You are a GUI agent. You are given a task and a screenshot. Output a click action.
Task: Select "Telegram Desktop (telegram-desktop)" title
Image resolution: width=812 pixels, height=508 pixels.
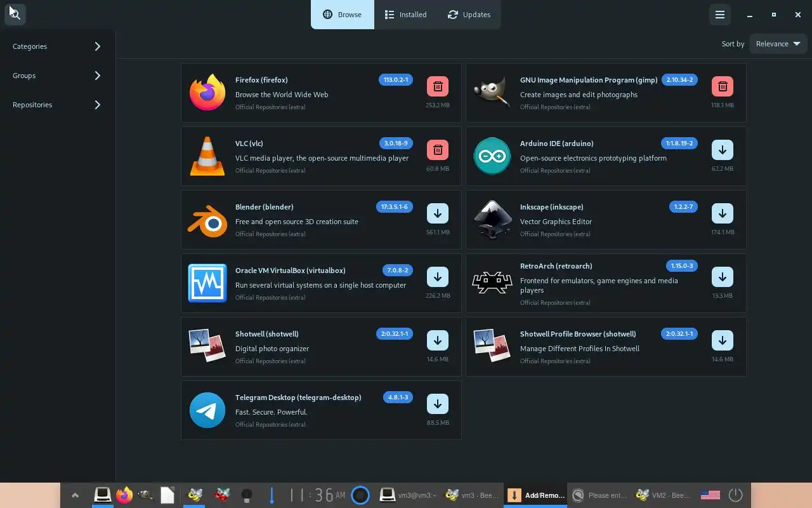click(298, 398)
